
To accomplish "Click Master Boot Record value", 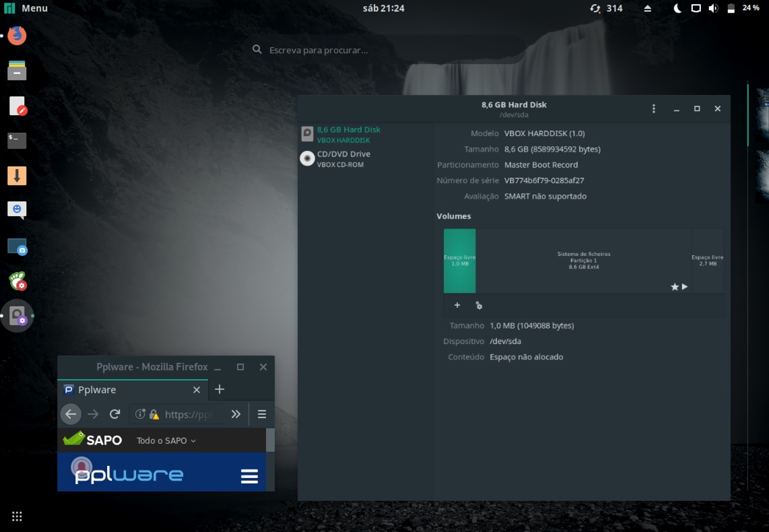I will (x=541, y=165).
